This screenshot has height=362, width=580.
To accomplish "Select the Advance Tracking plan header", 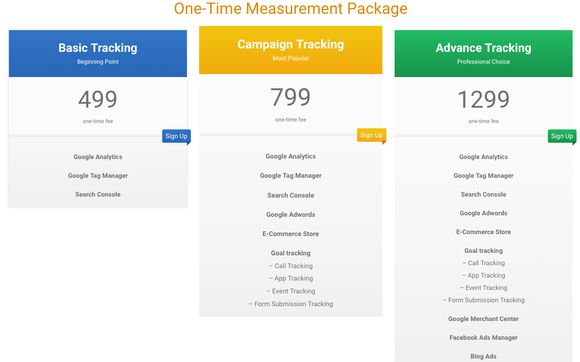I will coord(483,54).
